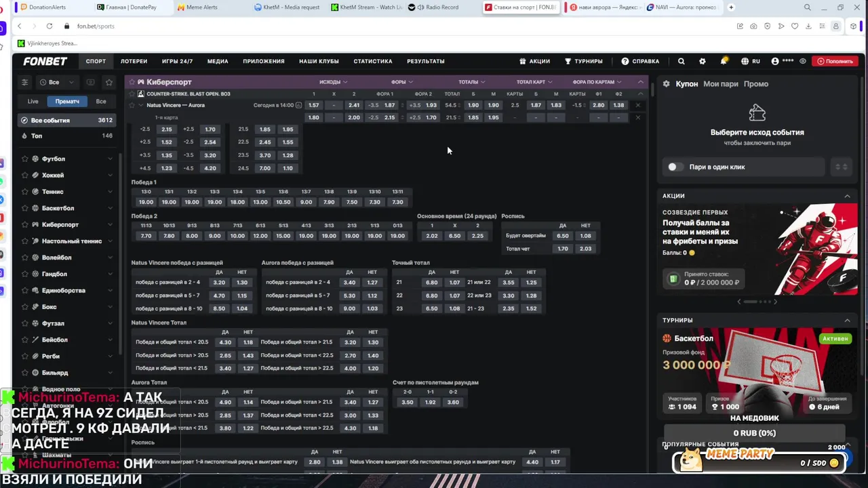Viewport: 868px width, 488px height.
Task: Toggle the balance visibility eye icon
Action: [803, 61]
